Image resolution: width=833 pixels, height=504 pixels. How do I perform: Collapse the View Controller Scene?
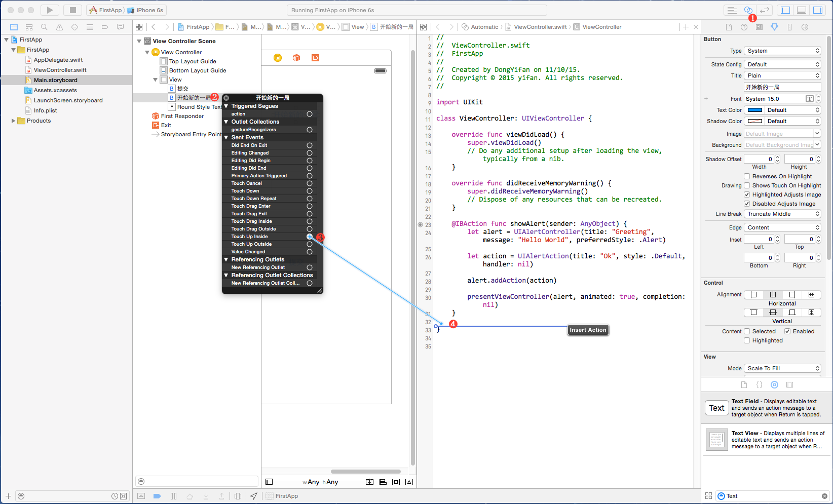[139, 41]
